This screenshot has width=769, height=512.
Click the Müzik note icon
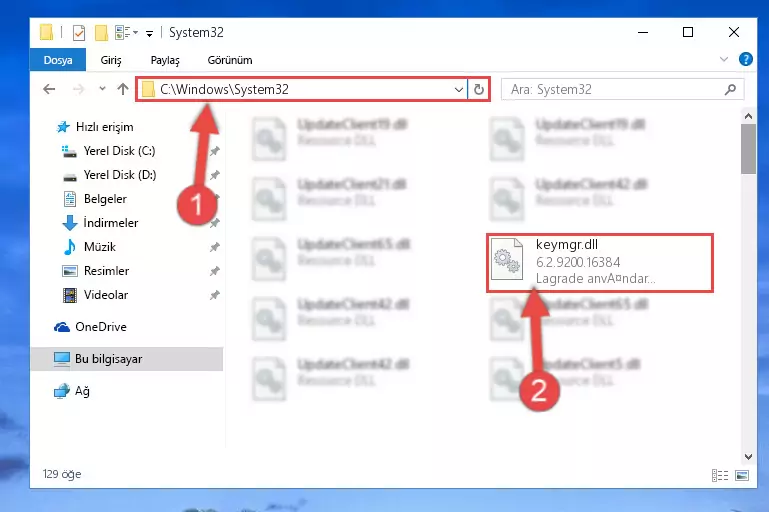(70, 247)
